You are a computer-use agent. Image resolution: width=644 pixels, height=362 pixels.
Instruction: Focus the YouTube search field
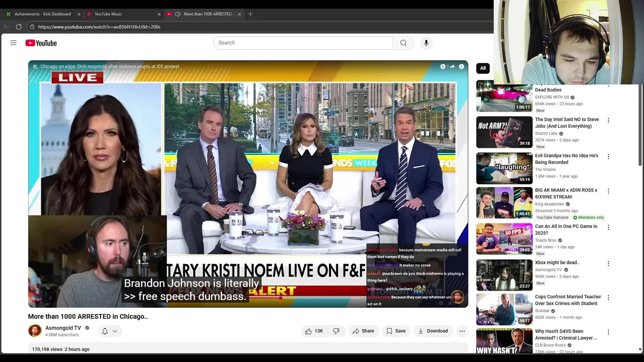click(303, 43)
